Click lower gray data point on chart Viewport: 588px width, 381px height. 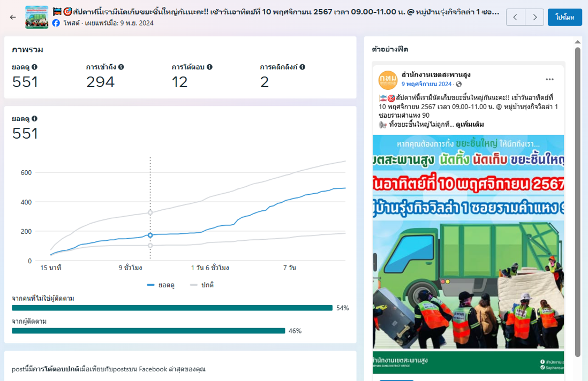point(150,246)
